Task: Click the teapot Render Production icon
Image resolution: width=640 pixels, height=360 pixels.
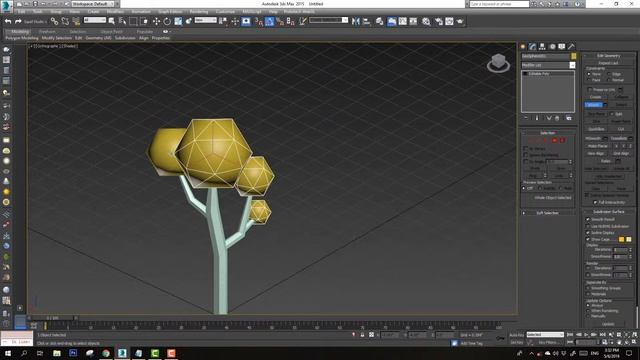Action: [460, 21]
